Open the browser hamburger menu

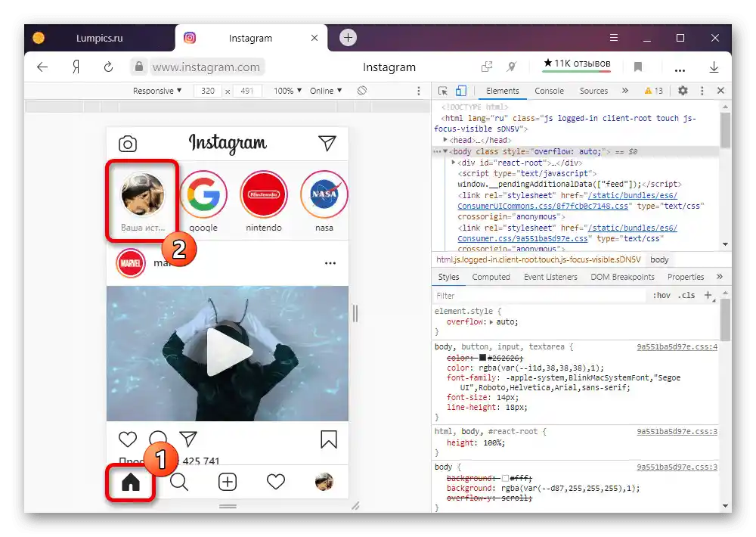614,38
